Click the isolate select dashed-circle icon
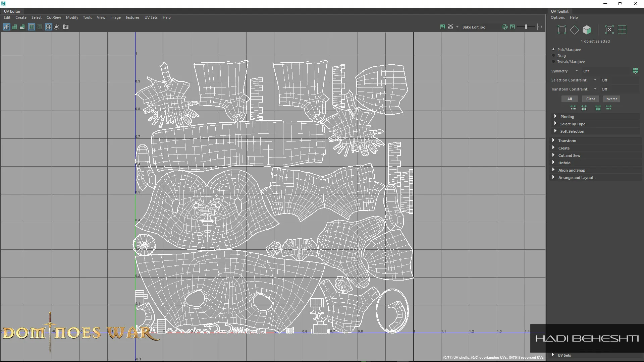The image size is (644, 362). (56, 27)
